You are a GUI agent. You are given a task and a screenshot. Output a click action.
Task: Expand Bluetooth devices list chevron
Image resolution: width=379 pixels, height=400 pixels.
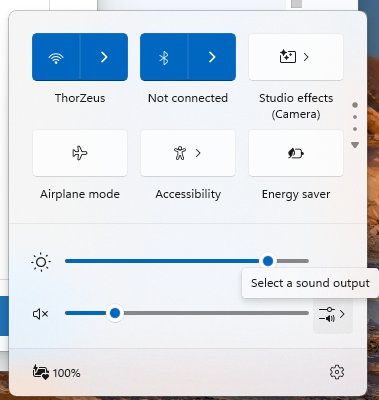tap(212, 57)
